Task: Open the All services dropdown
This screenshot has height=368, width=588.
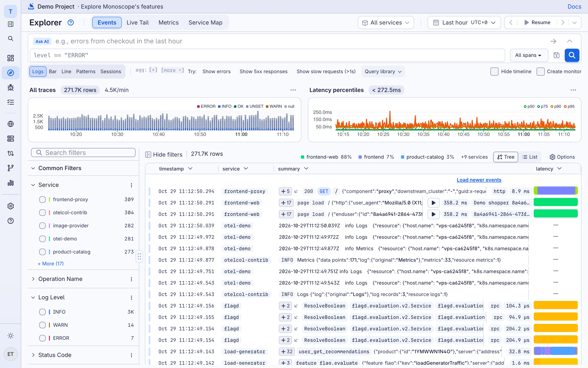Action: point(386,23)
